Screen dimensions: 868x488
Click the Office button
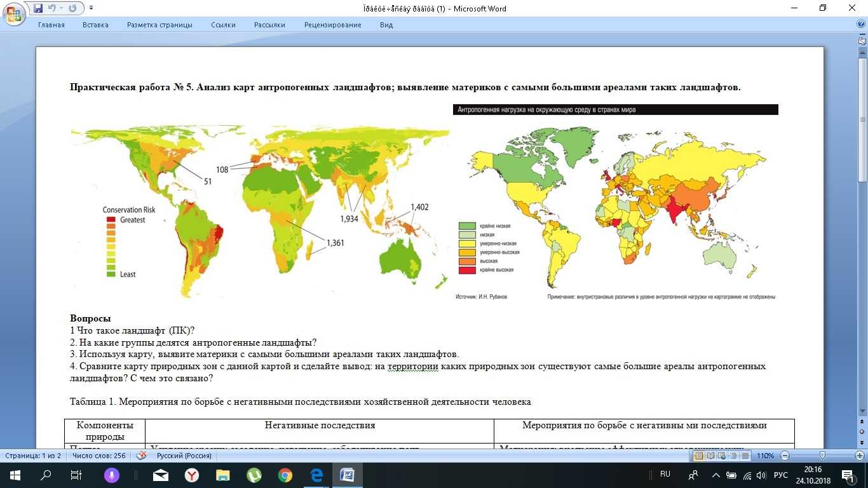tap(14, 14)
